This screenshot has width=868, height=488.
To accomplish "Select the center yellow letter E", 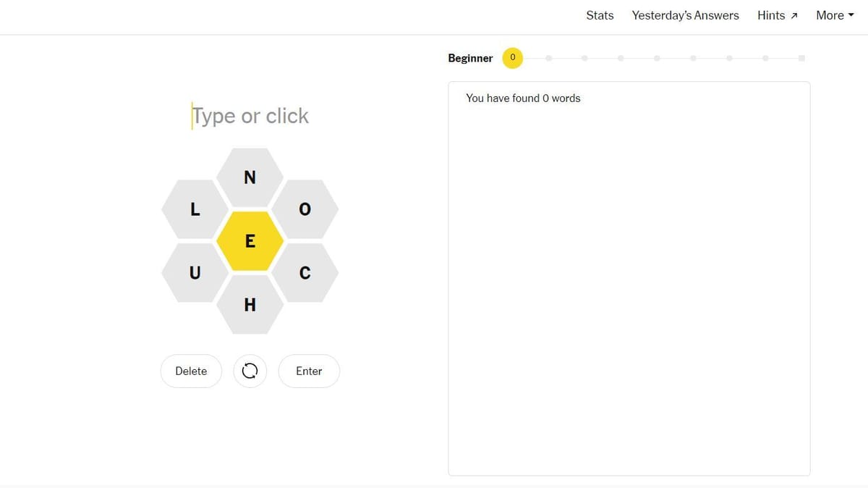I will 250,240.
